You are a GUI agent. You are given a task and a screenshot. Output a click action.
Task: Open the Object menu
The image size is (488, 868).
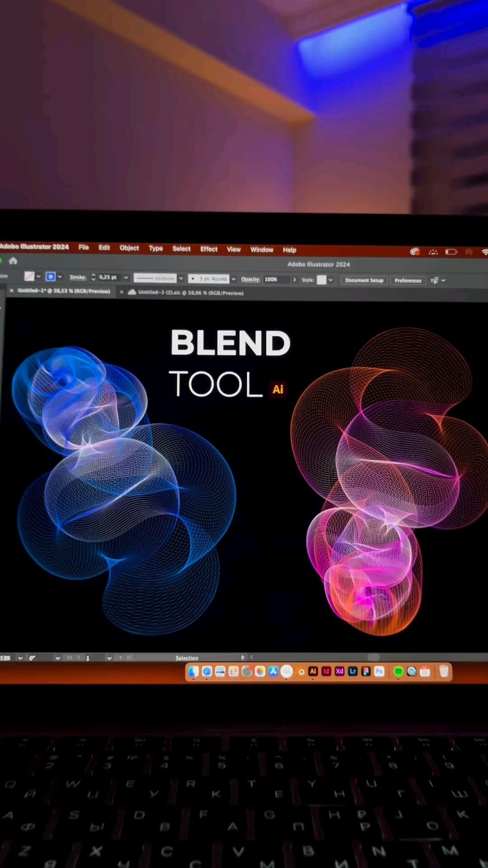coord(129,248)
